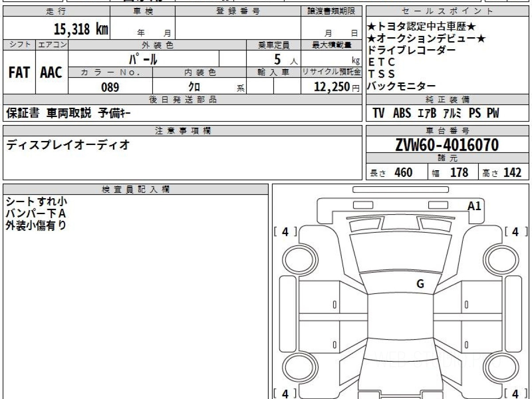Click the カラーNo. header cell
Image resolution: width=532 pixels, height=399 pixels.
pyautogui.click(x=110, y=72)
